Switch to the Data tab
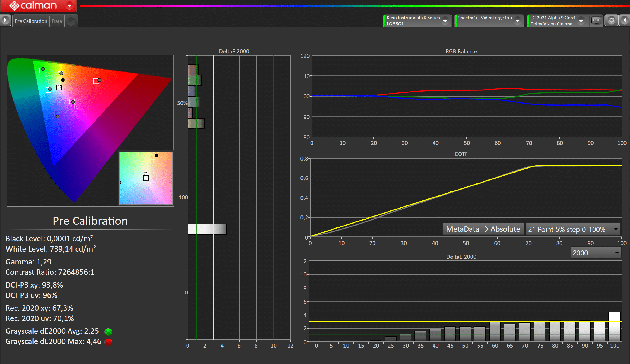The width and height of the screenshot is (630, 364). tap(57, 21)
